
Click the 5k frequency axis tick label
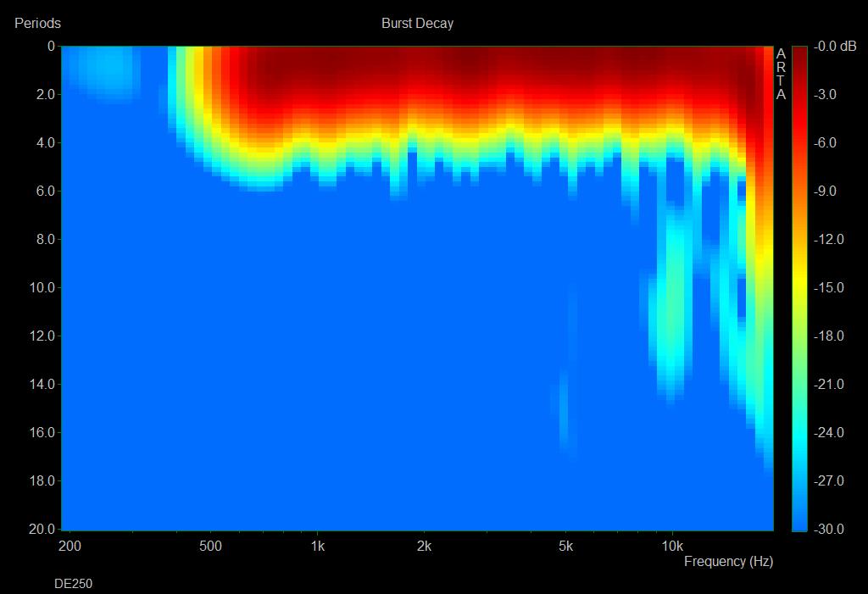[565, 546]
